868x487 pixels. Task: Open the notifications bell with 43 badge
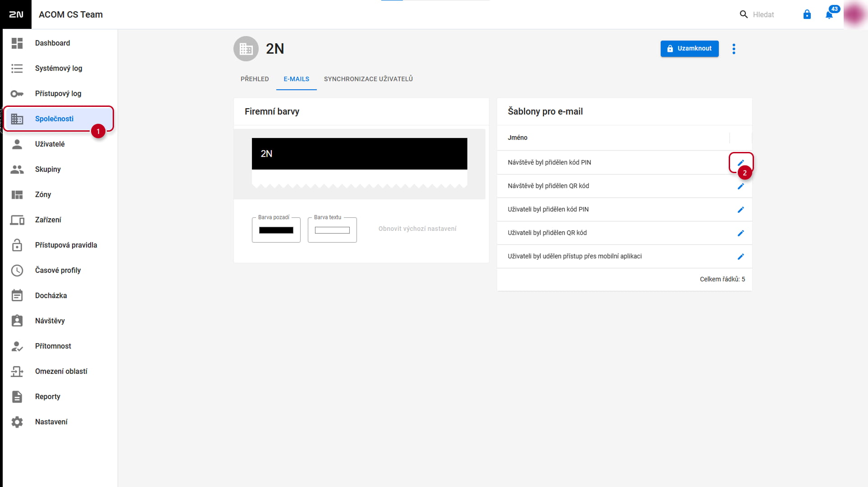pyautogui.click(x=829, y=14)
